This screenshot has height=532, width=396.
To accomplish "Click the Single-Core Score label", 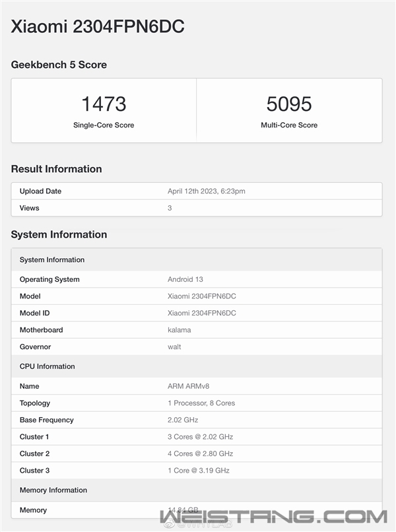I will click(x=104, y=125).
